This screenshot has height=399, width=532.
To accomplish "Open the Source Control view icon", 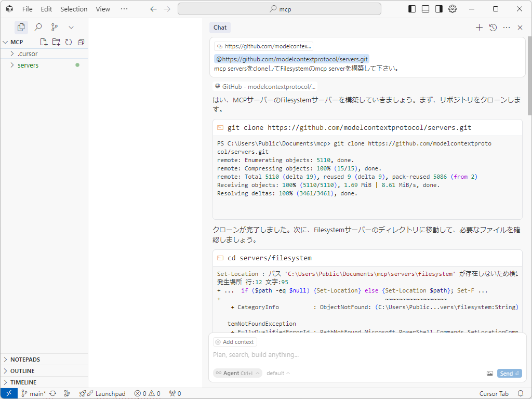I will click(55, 28).
